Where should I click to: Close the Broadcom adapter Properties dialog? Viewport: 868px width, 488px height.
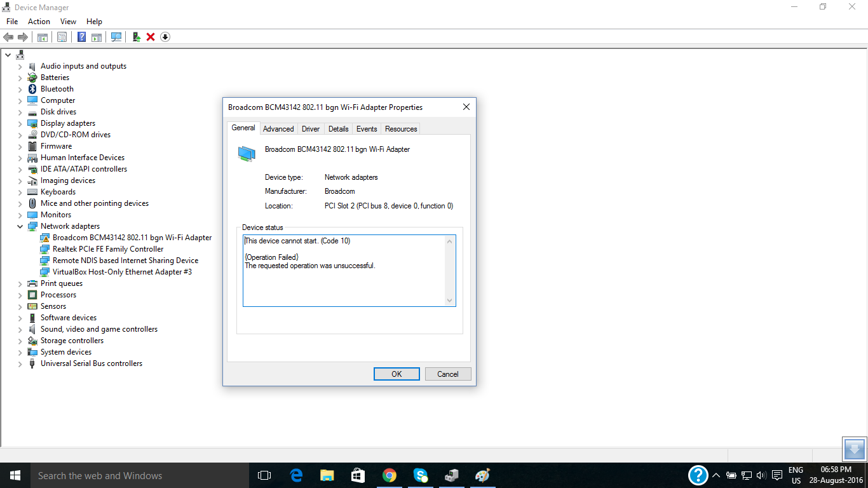coord(466,107)
